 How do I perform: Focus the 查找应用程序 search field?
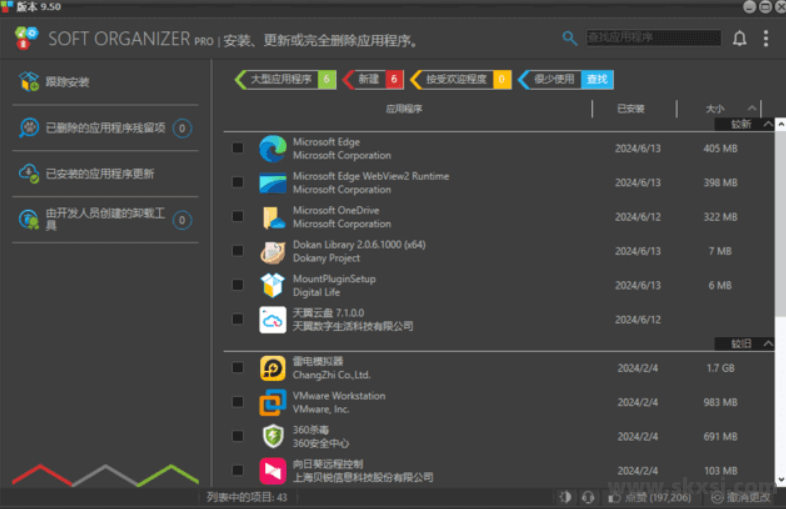[x=652, y=38]
